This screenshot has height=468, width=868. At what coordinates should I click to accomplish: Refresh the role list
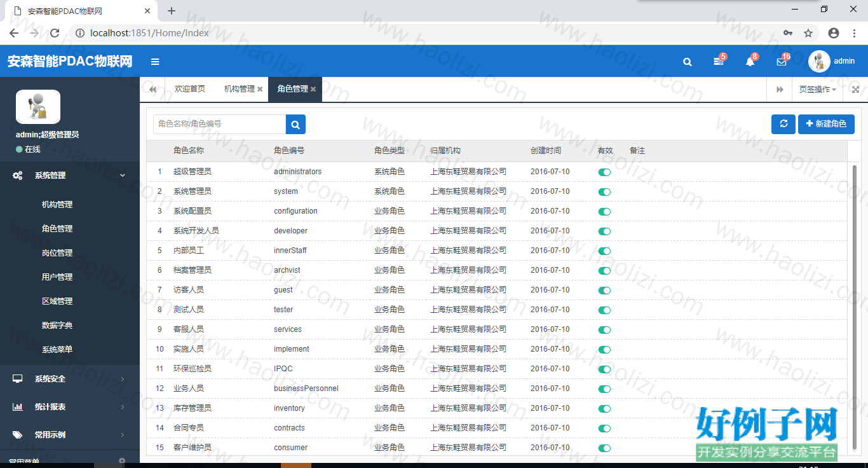pos(783,124)
